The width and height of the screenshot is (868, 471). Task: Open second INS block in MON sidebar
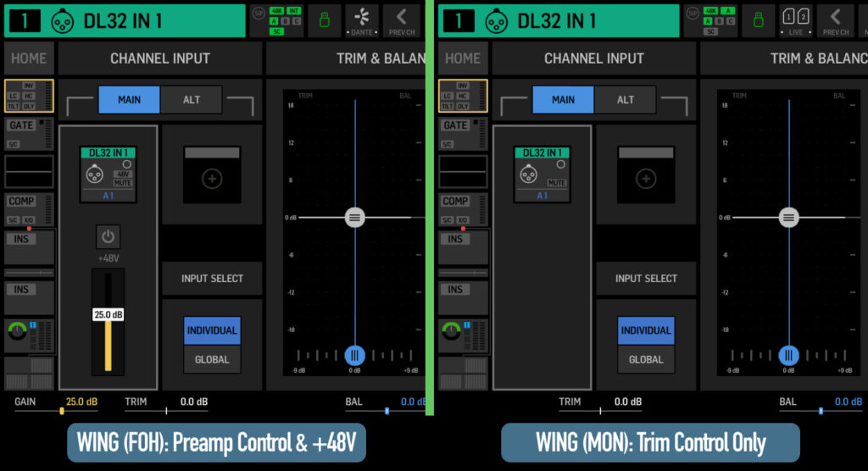463,298
